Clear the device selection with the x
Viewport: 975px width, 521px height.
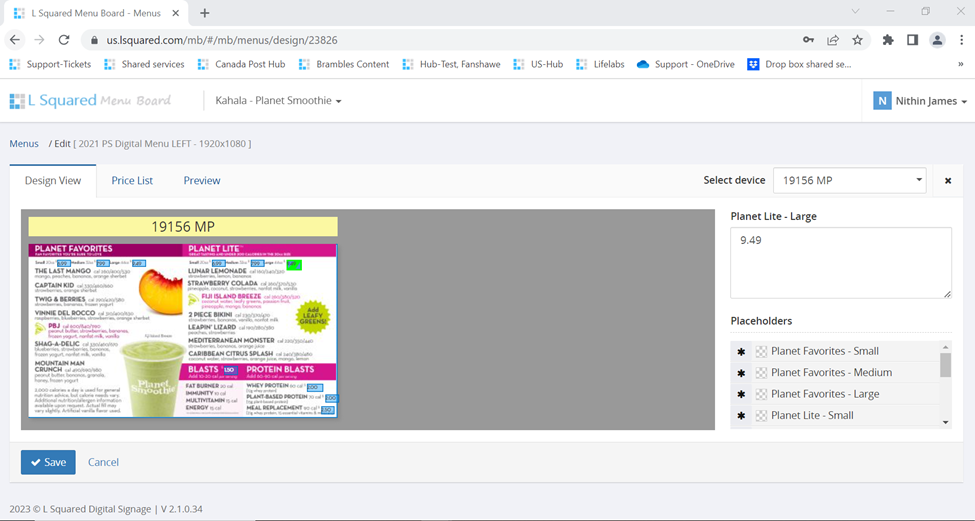948,181
